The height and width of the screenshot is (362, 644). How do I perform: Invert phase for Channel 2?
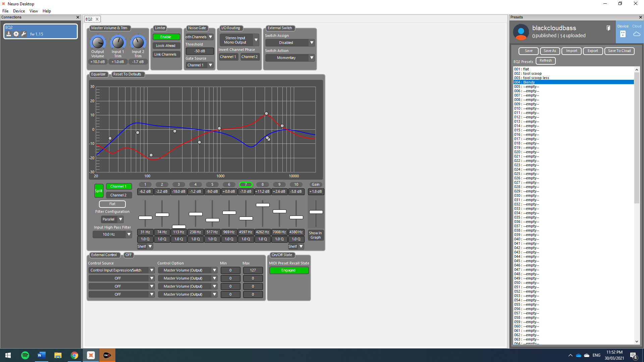[x=250, y=57]
